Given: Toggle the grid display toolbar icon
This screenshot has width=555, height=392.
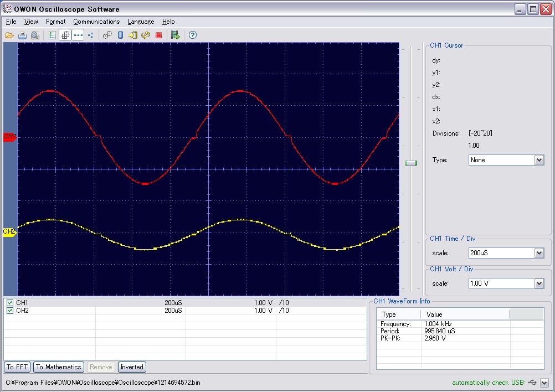Looking at the screenshot, I should 65,35.
